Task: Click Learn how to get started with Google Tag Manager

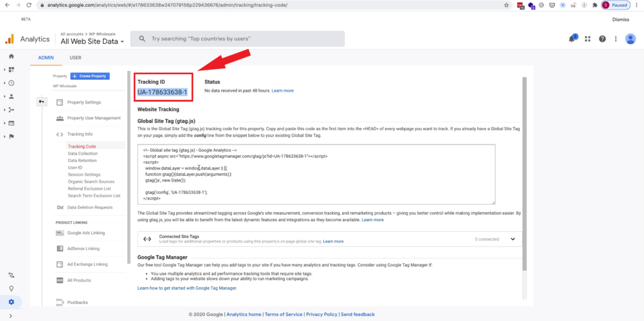Action: coord(187,288)
